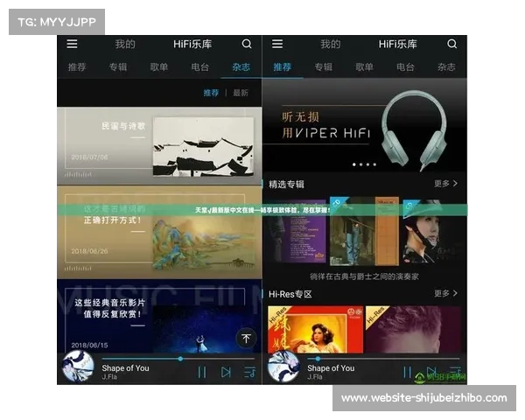
Task: Switch to 歌单 tab in right screen
Action: tap(364, 67)
